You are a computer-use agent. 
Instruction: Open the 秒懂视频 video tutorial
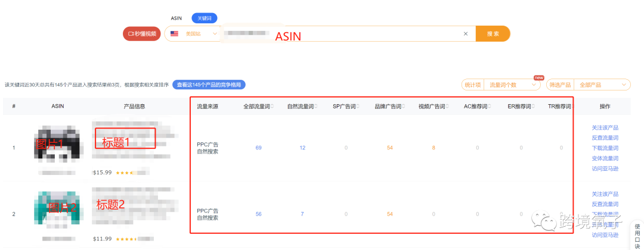(142, 33)
